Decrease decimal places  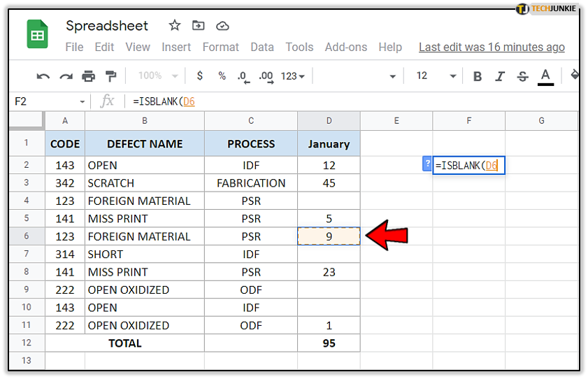[243, 77]
